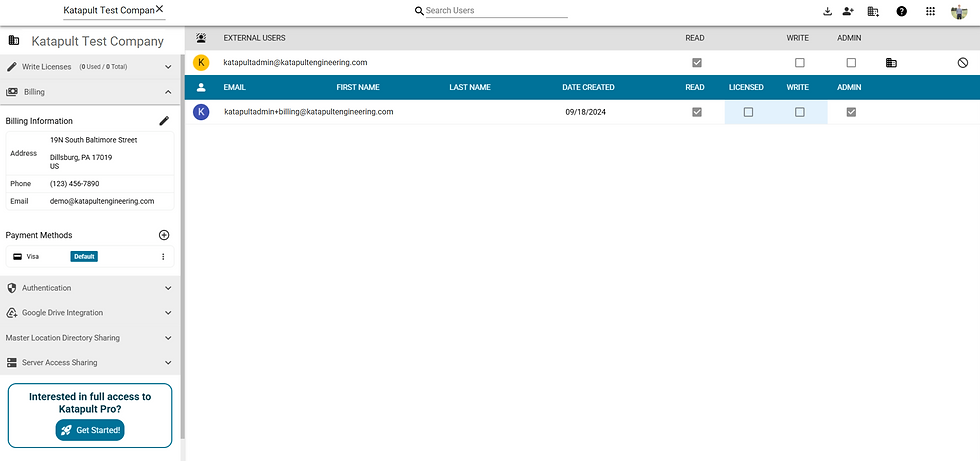Toggle the Read checkbox for the external katapultadmin user
The image size is (980, 461).
[x=697, y=62]
